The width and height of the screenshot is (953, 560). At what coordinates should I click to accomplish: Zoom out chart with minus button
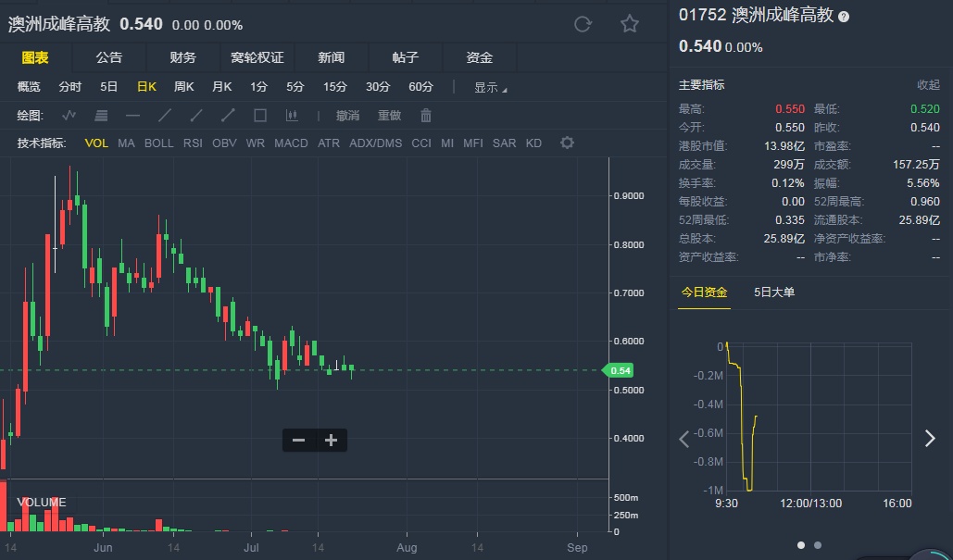(298, 440)
